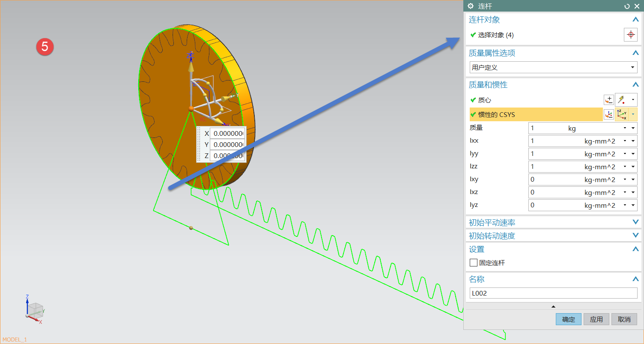The width and height of the screenshot is (644, 344).
Task: Open the kg-mm^2 unit dropdown for Iyz
Action: pos(625,205)
